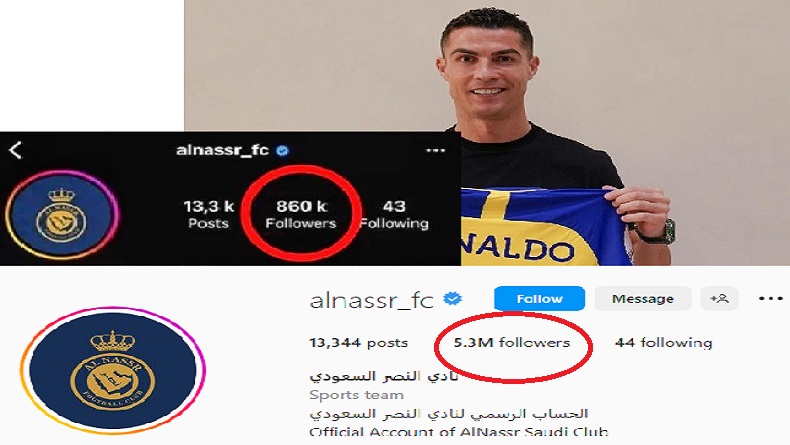This screenshot has width=790, height=445.
Task: Click the large alnassr_fc username text
Action: tap(371, 300)
